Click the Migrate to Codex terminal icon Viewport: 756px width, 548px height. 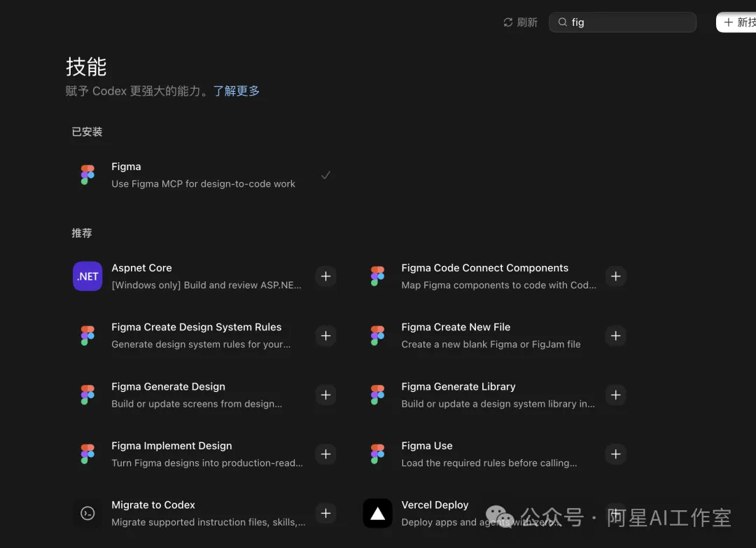(x=87, y=513)
